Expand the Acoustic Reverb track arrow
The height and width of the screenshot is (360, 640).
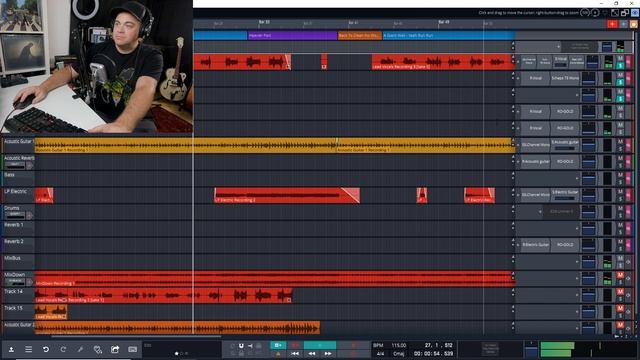tap(29, 165)
